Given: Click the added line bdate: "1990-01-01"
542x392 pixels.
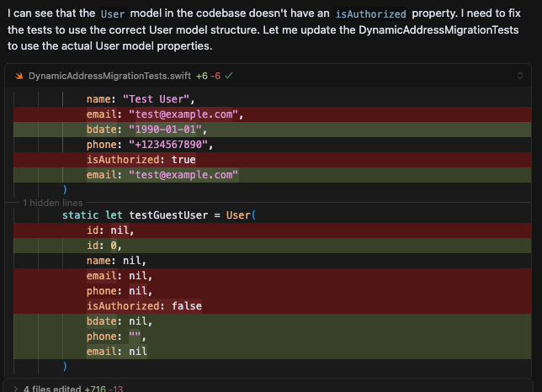Looking at the screenshot, I should 146,130.
